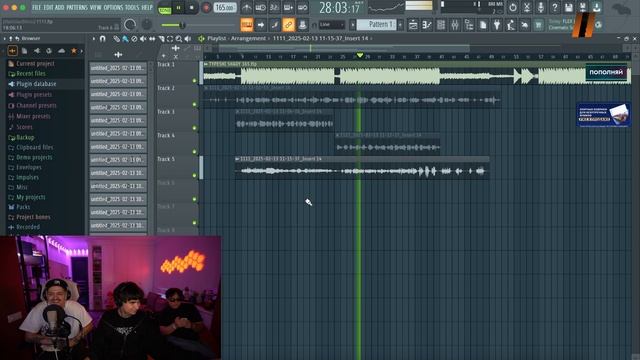Viewport: 640px width, 360px height.
Task: Toggle the note/clip grouping link icon
Action: (x=288, y=25)
